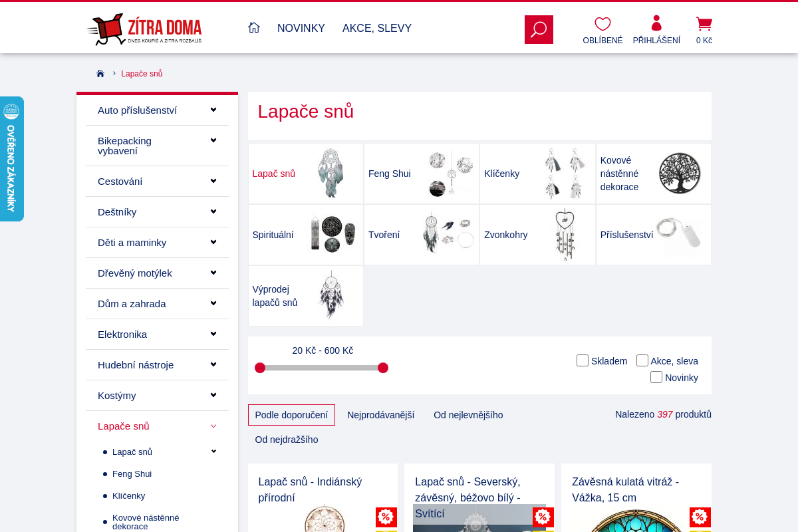This screenshot has width=798, height=532.
Task: Click the Zvonkohry wind chime image
Action: tap(565, 234)
